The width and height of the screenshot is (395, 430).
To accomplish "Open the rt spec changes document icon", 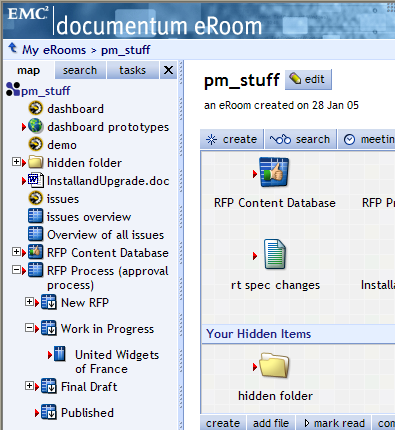I will [275, 254].
